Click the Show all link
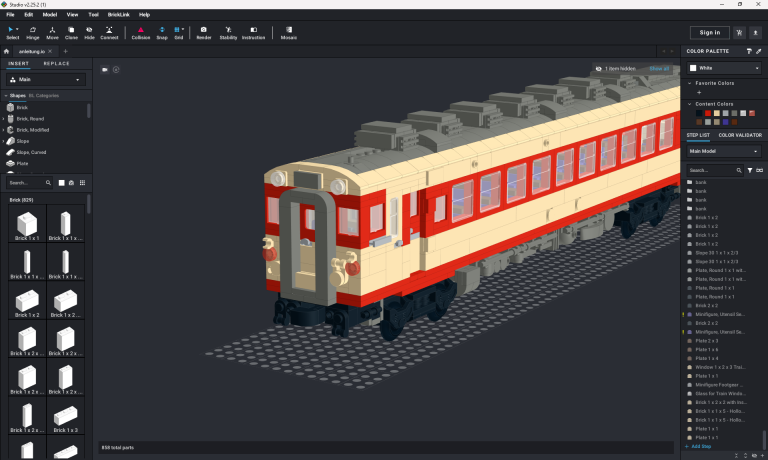This screenshot has width=768, height=460. 659,69
